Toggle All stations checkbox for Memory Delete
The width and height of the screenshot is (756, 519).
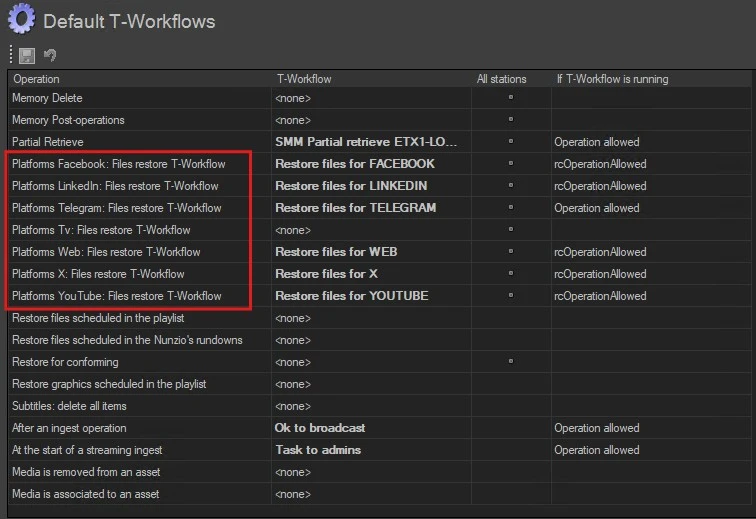click(x=510, y=98)
